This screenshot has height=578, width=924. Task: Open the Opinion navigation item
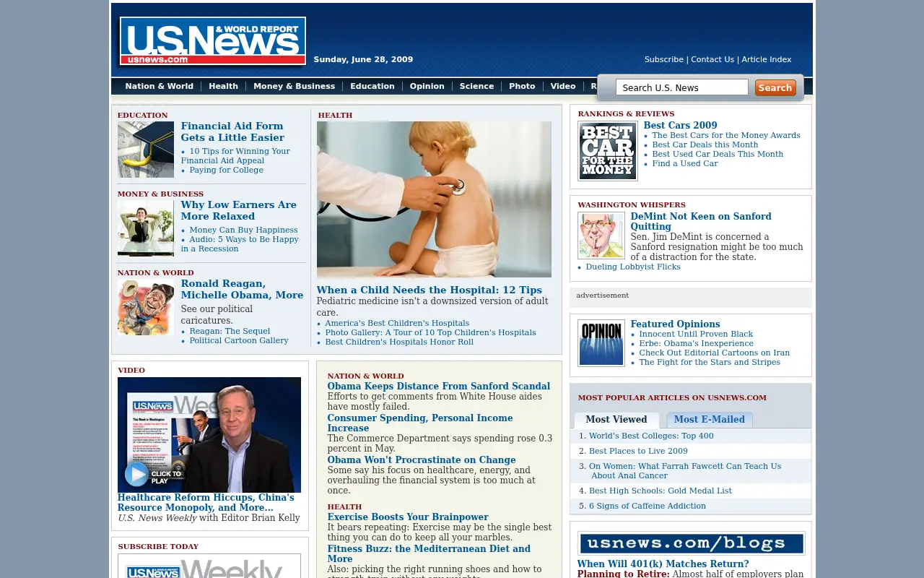(x=427, y=86)
